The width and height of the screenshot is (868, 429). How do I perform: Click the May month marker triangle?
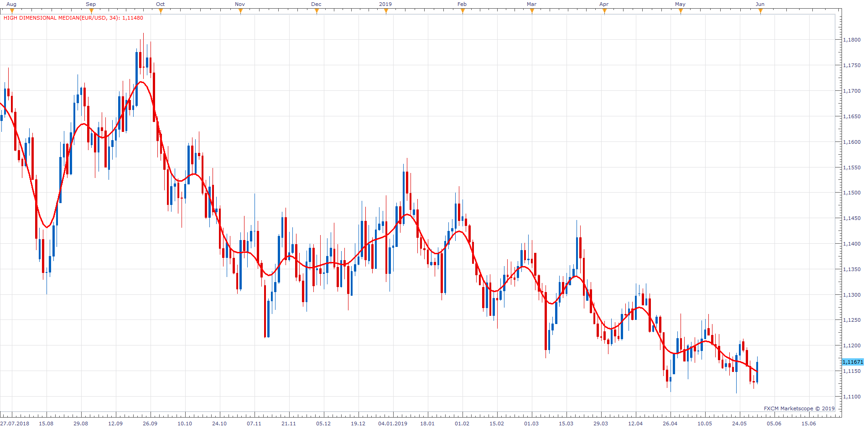click(x=681, y=11)
